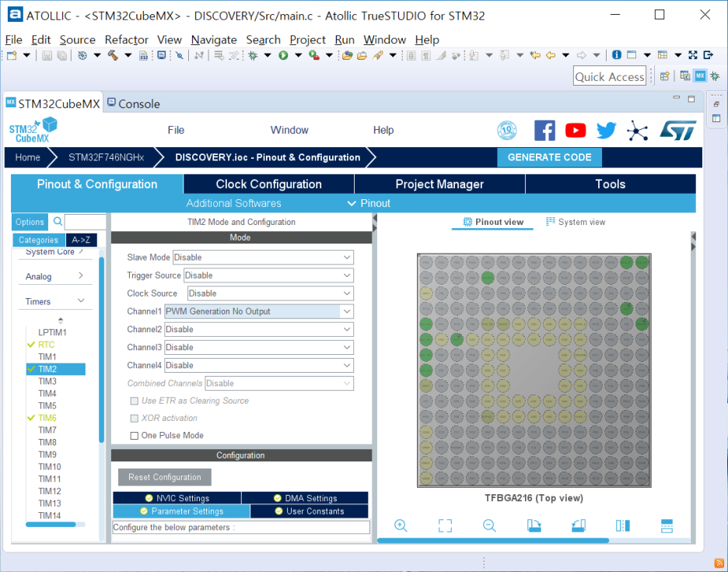Open the Channel1 PWM Generation dropdown
Screen dimensions: 728x572
coord(258,311)
